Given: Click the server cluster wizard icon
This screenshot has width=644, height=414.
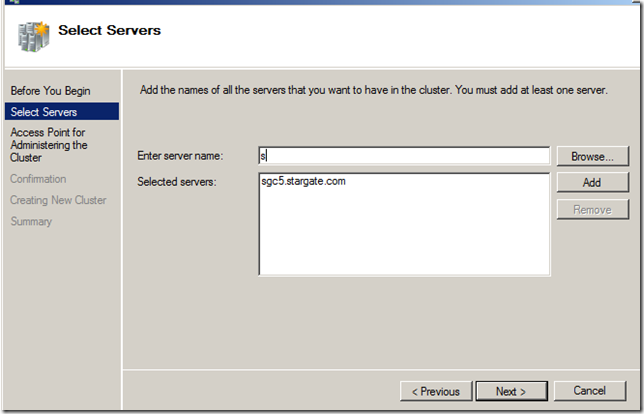Looking at the screenshot, I should pos(33,34).
